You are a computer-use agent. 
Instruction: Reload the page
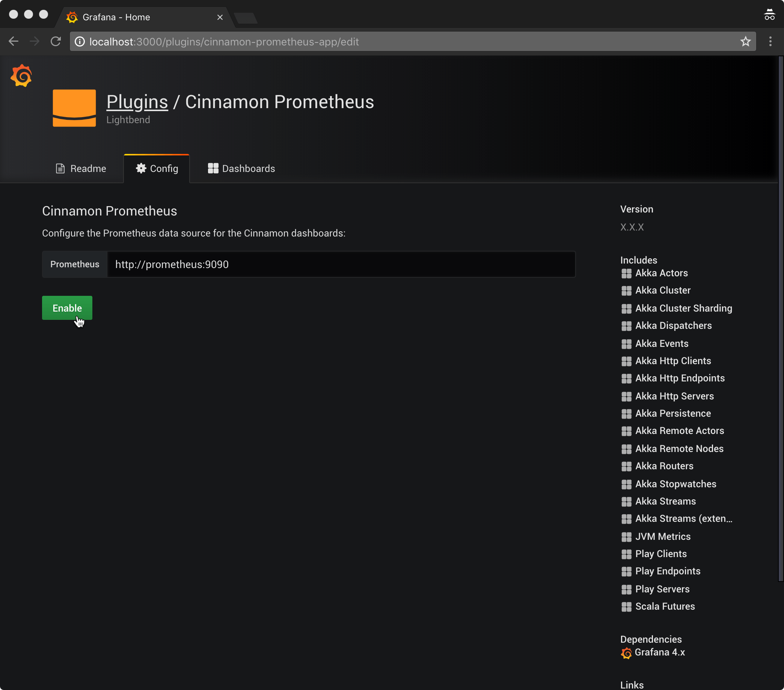(x=56, y=41)
